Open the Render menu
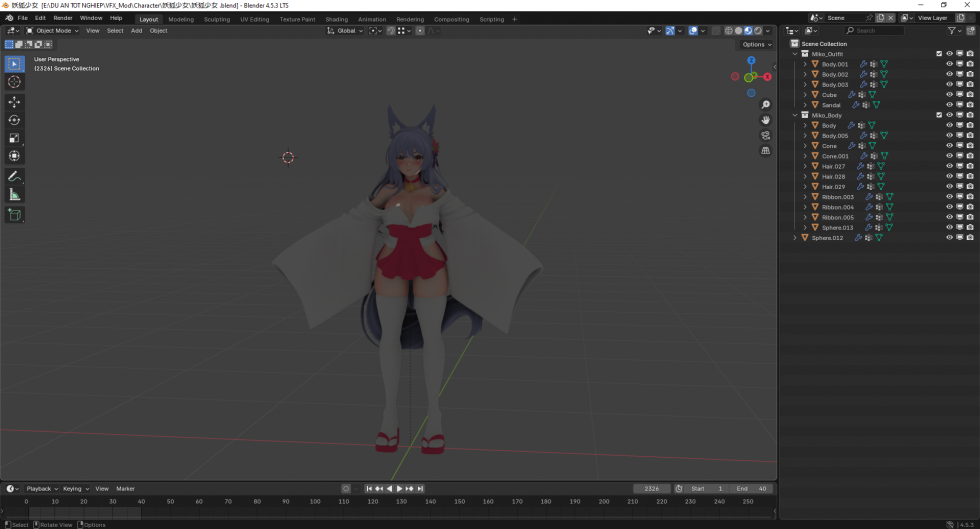Viewport: 980px width, 529px height. (62, 18)
